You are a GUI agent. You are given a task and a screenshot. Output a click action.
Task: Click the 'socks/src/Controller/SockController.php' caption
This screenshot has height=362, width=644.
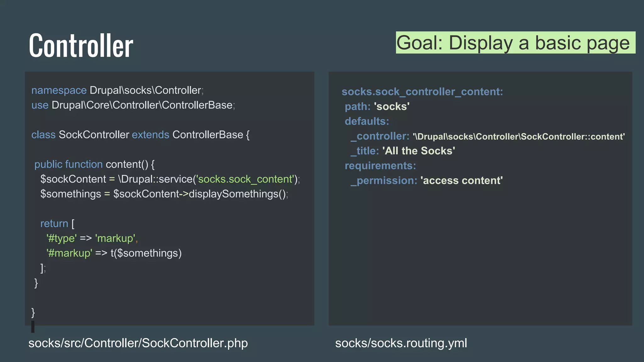pyautogui.click(x=138, y=343)
